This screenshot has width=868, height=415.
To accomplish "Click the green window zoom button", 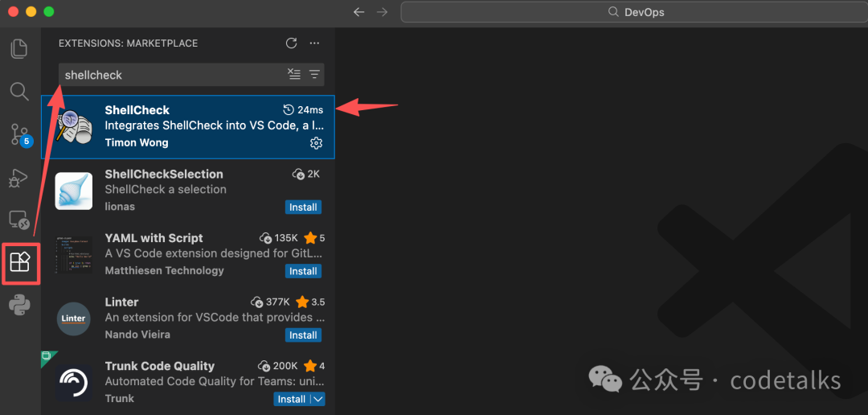I will (49, 11).
